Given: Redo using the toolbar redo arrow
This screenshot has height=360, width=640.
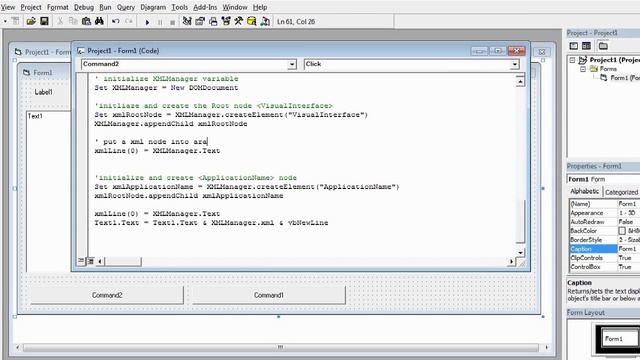Looking at the screenshot, I should click(x=129, y=21).
